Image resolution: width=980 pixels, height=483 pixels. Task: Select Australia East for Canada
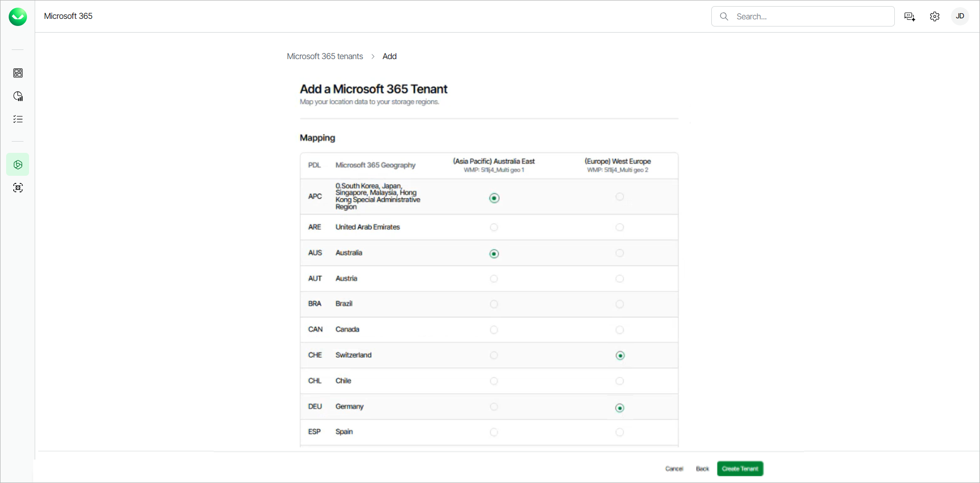point(494,330)
